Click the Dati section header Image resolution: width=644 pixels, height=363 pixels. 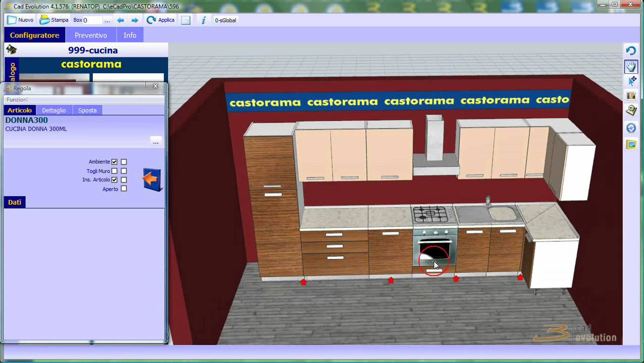click(14, 202)
